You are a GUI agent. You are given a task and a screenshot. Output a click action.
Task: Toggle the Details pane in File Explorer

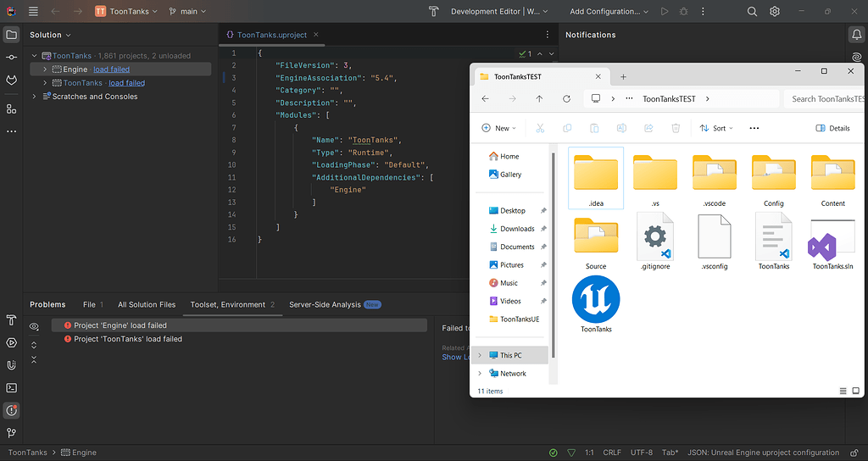[832, 128]
